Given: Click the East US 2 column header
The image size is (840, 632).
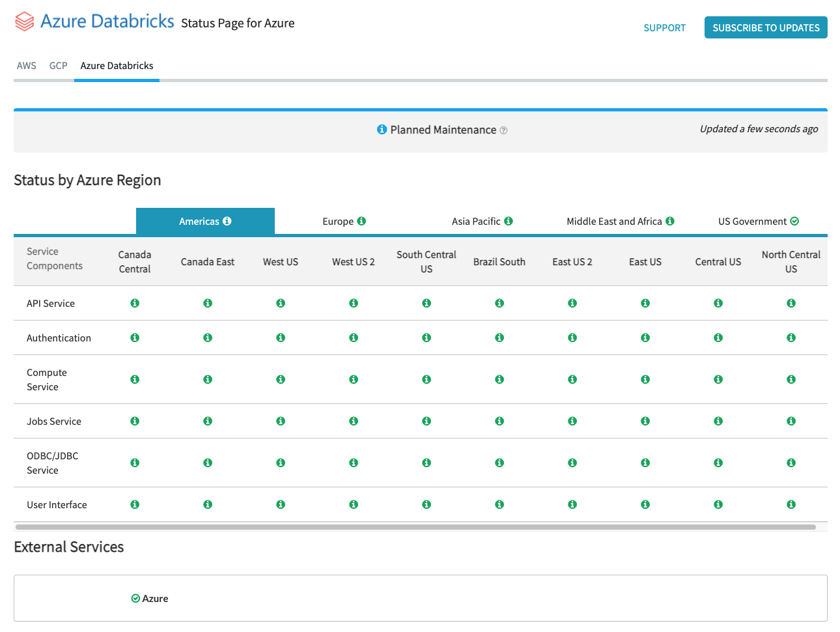Looking at the screenshot, I should (572, 262).
